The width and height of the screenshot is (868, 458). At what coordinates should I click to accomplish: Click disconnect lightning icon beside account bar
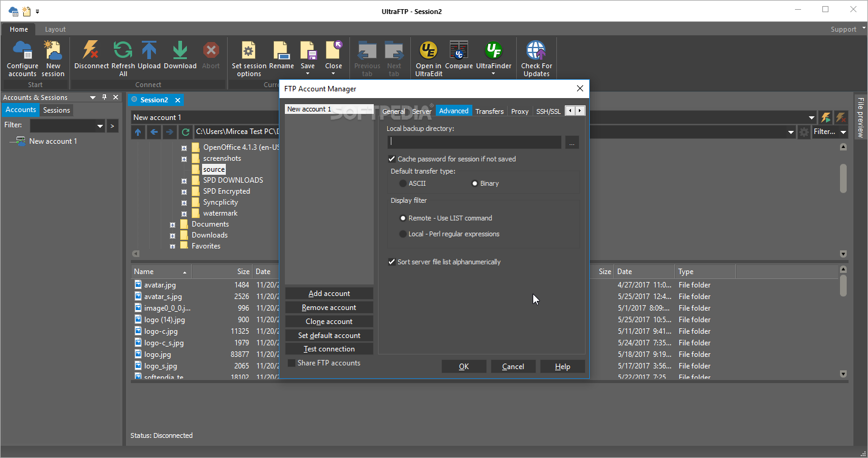[x=841, y=118]
